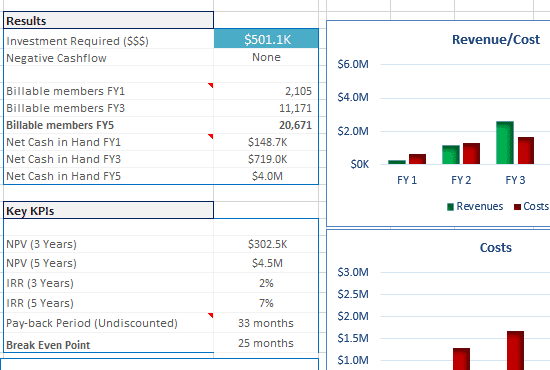The height and width of the screenshot is (370, 550).
Task: Select the red Costs legend marker
Action: click(x=517, y=207)
